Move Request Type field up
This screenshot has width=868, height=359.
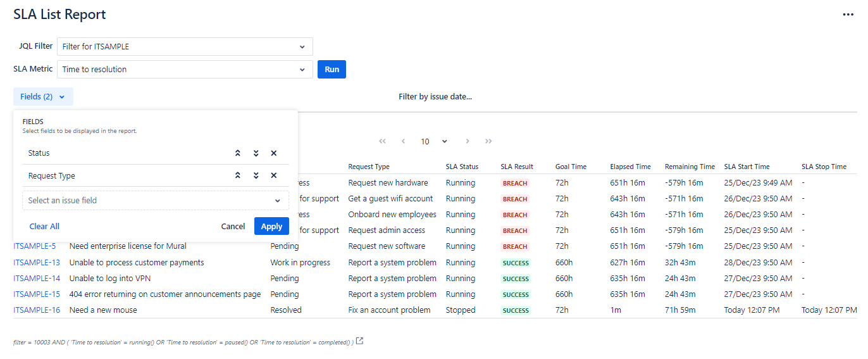(x=238, y=176)
